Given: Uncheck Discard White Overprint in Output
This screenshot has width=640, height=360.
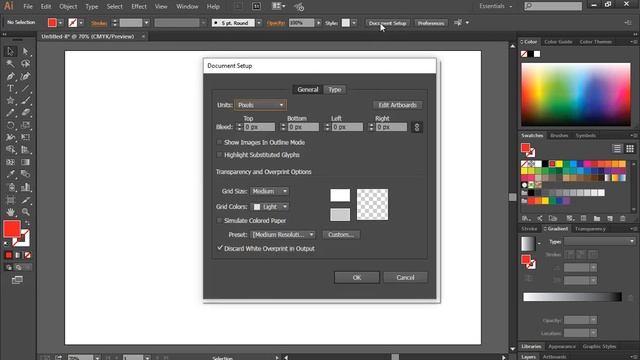Looking at the screenshot, I should pyautogui.click(x=220, y=248).
